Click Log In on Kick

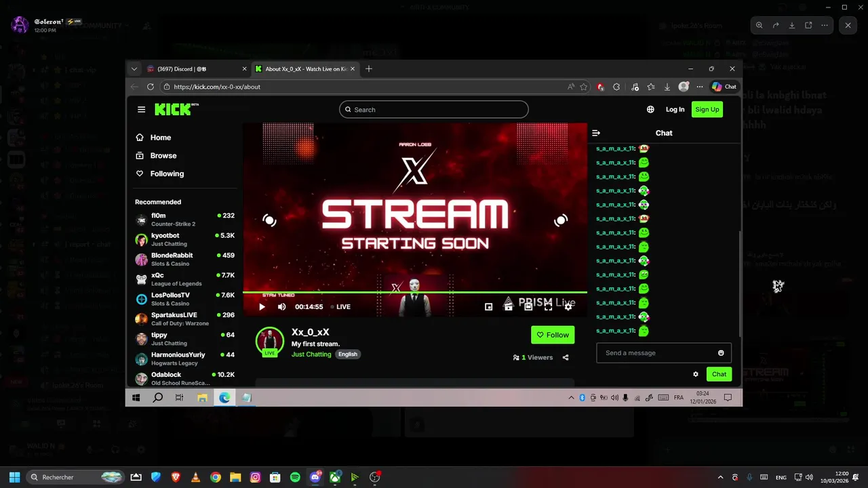point(675,109)
